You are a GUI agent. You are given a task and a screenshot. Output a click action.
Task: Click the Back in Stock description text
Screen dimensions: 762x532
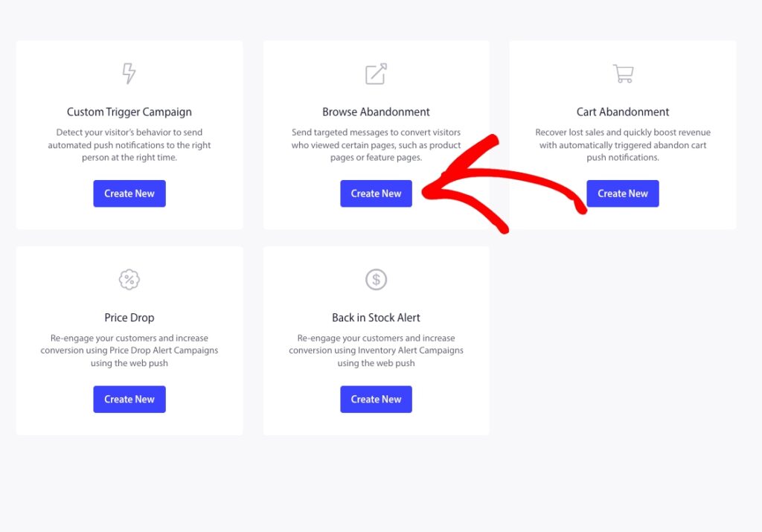pyautogui.click(x=376, y=350)
